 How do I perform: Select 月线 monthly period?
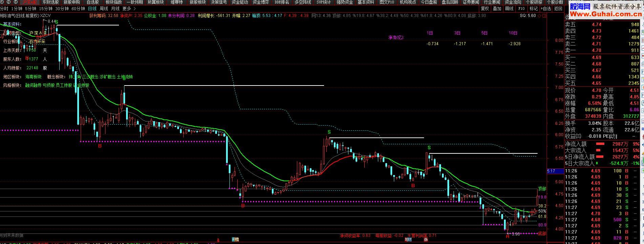click(x=115, y=8)
